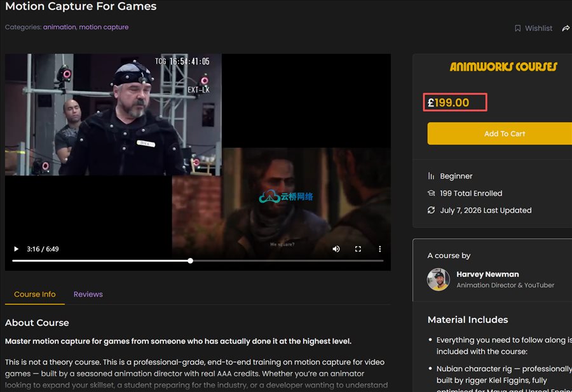Click the A course by label
Viewport: 572px width, 392px height.
coord(449,255)
